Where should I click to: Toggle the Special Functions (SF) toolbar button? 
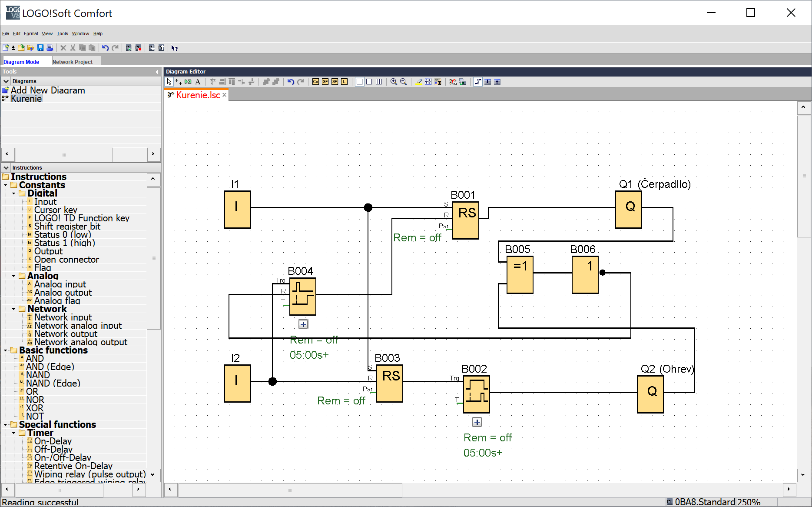pyautogui.click(x=335, y=82)
